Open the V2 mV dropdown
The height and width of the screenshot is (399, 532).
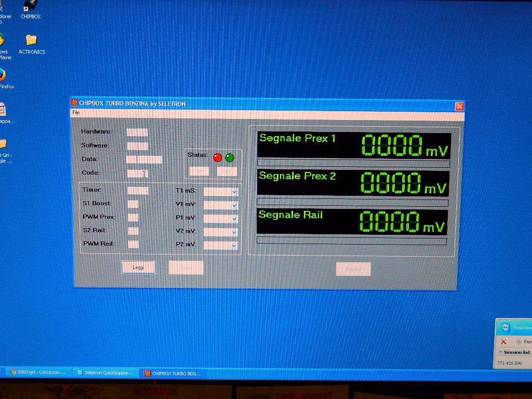click(x=220, y=232)
